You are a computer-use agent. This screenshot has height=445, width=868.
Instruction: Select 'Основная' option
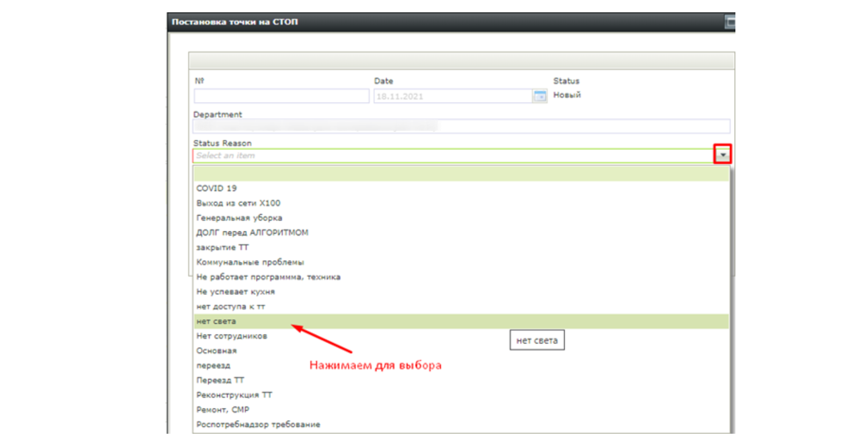(461, 351)
